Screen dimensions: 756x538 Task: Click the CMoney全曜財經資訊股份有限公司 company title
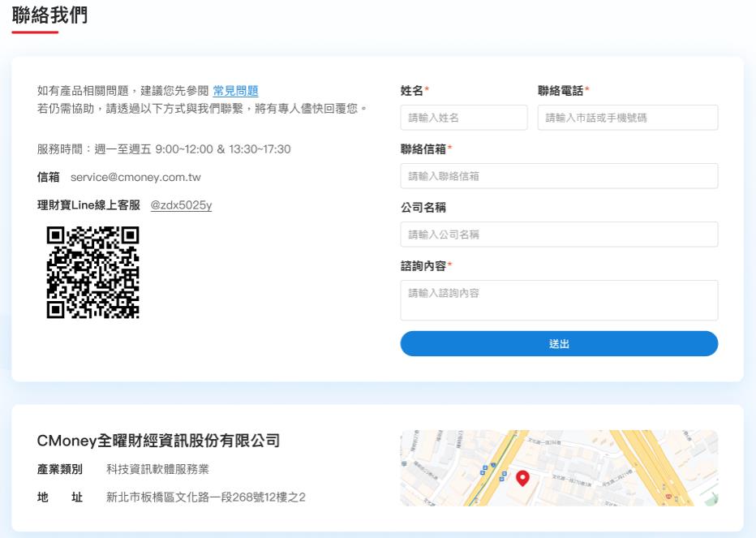click(x=158, y=441)
